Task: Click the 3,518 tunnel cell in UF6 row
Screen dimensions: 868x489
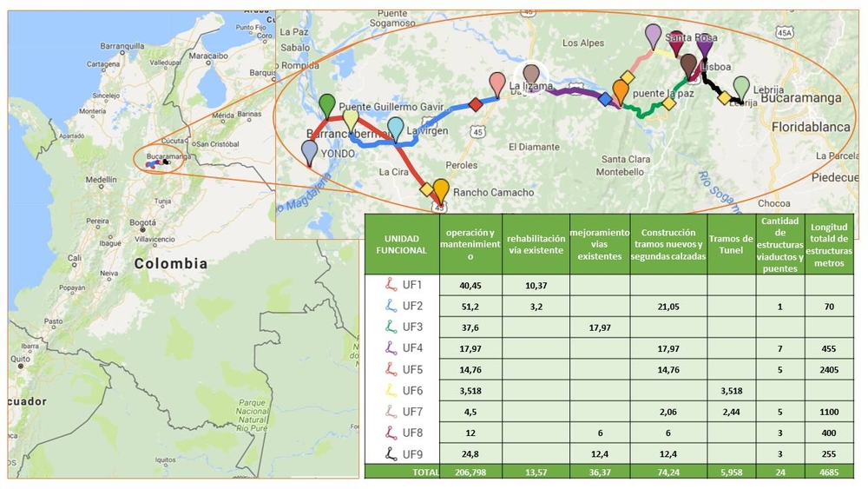Action: point(731,391)
